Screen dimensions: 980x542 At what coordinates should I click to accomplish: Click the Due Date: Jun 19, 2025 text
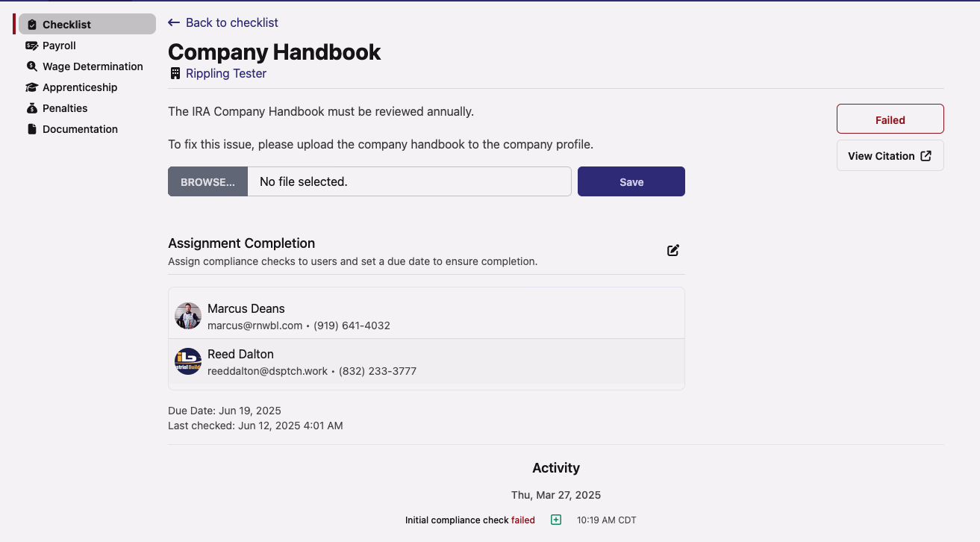tap(225, 411)
